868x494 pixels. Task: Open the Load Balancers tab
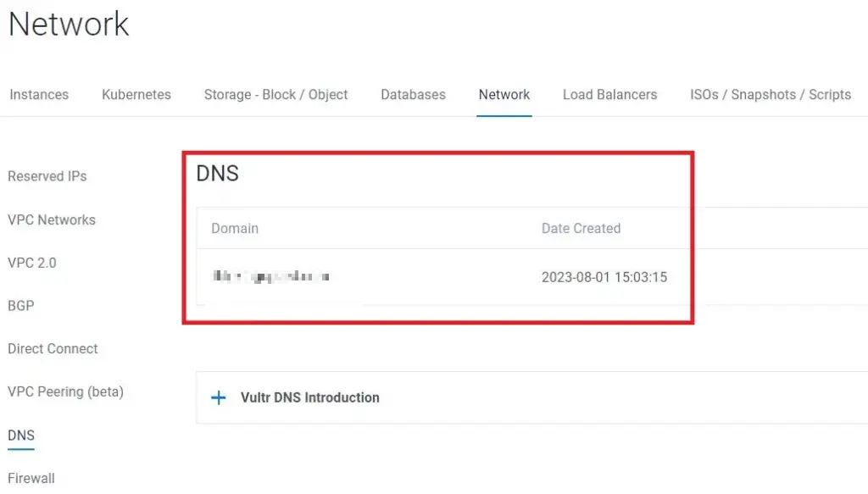(610, 95)
